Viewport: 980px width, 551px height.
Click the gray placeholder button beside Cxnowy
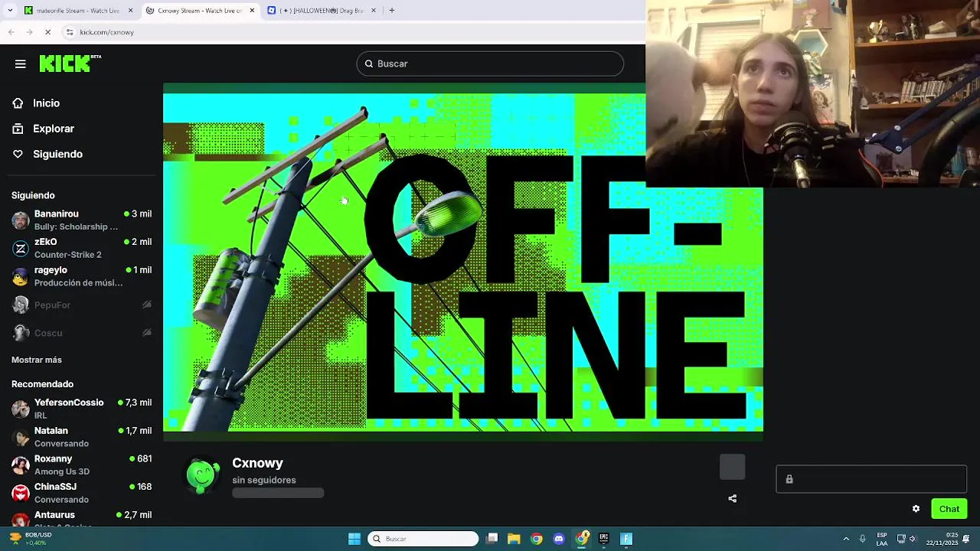(733, 467)
